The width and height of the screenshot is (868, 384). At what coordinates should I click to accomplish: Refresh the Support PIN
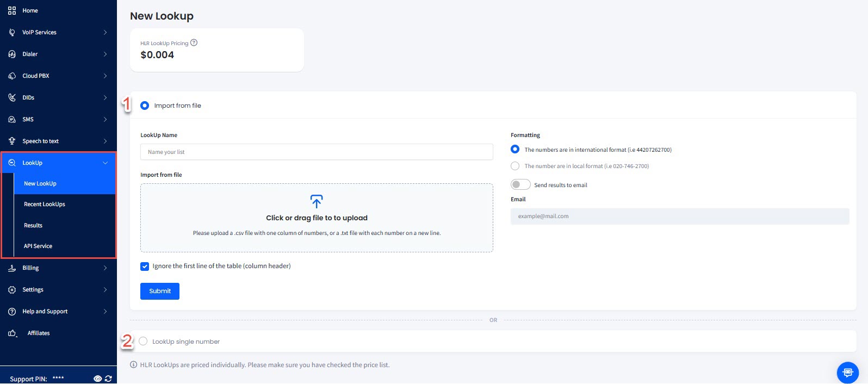[108, 379]
